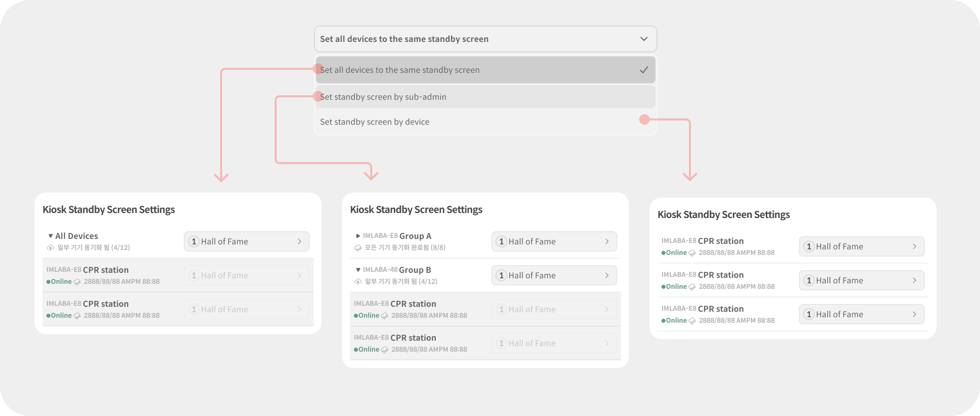Pick "Set standby screen by device" option
The width and height of the screenshot is (980, 416).
tap(374, 122)
